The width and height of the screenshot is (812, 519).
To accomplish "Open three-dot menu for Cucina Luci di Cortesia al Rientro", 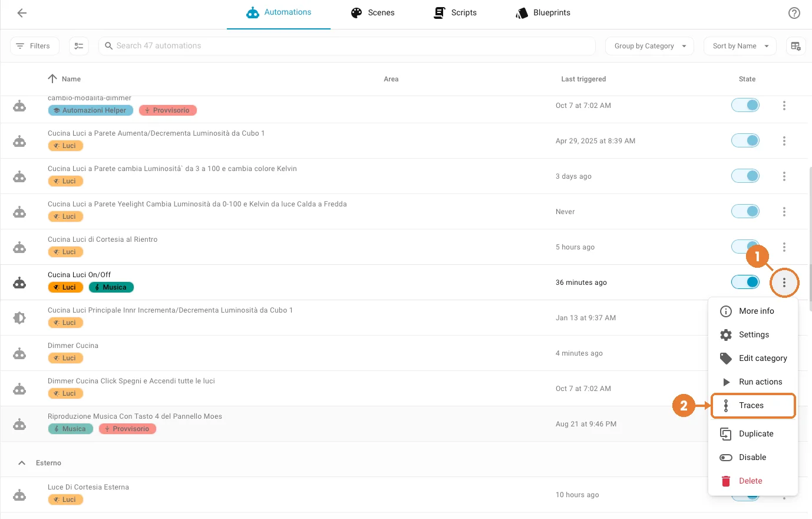I will click(784, 247).
